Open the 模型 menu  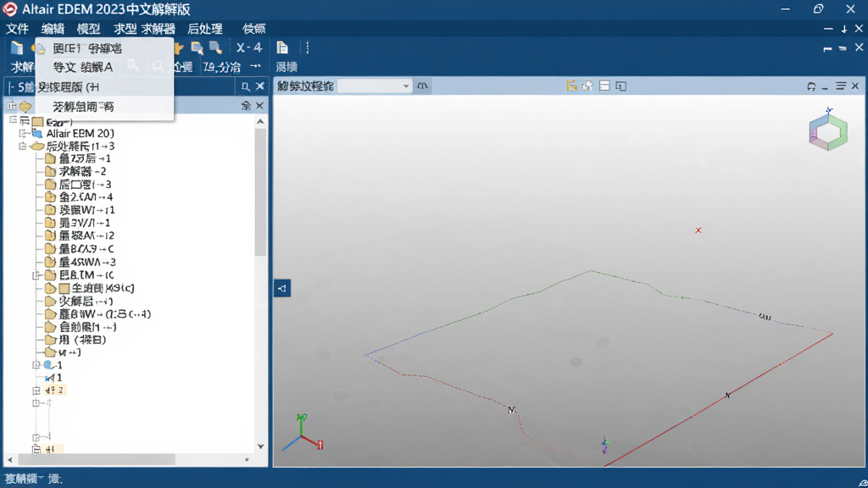[x=88, y=29]
